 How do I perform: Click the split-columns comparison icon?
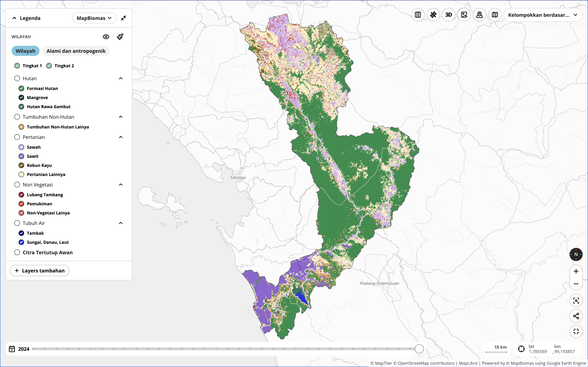click(418, 15)
